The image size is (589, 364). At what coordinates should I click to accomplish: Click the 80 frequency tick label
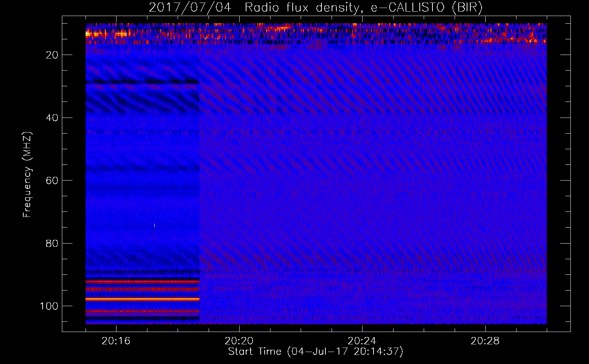point(52,244)
